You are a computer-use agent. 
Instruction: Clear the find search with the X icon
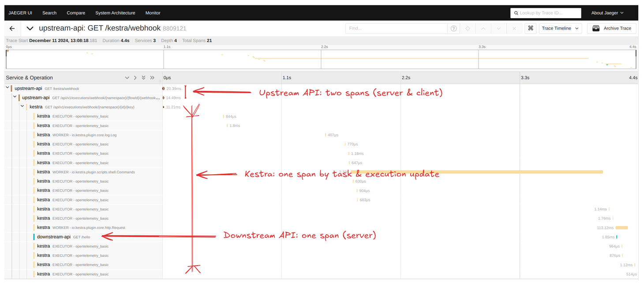click(514, 28)
